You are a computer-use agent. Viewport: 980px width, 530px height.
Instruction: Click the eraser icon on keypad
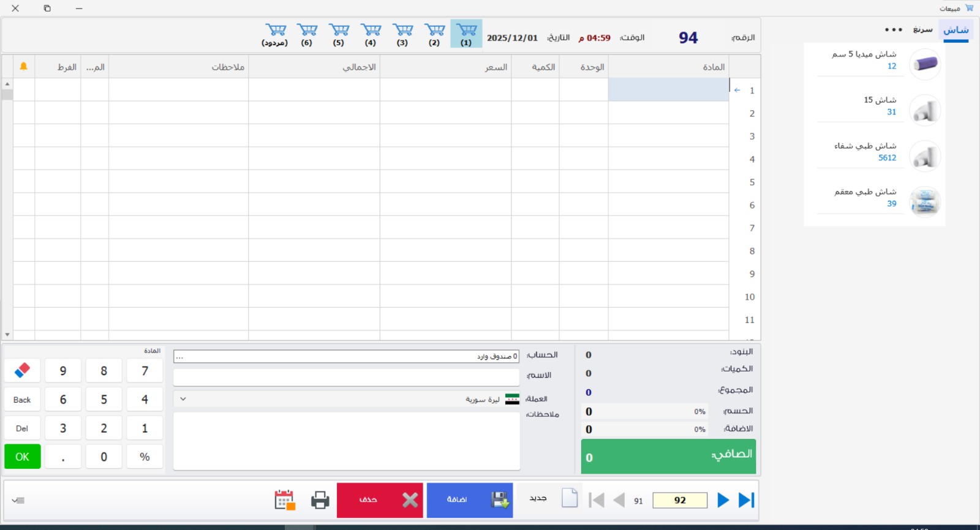tap(23, 370)
